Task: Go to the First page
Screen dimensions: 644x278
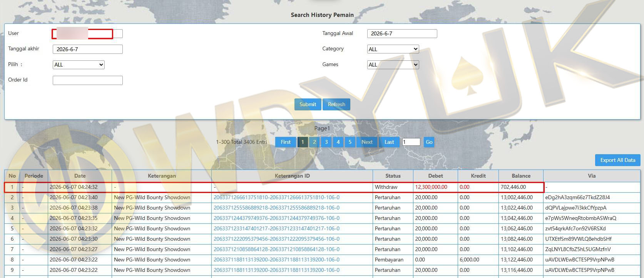Action: [x=285, y=142]
